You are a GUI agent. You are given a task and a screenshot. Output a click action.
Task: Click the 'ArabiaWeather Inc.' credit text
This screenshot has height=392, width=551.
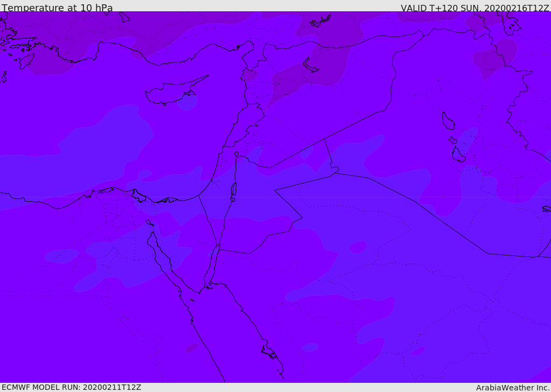(513, 388)
